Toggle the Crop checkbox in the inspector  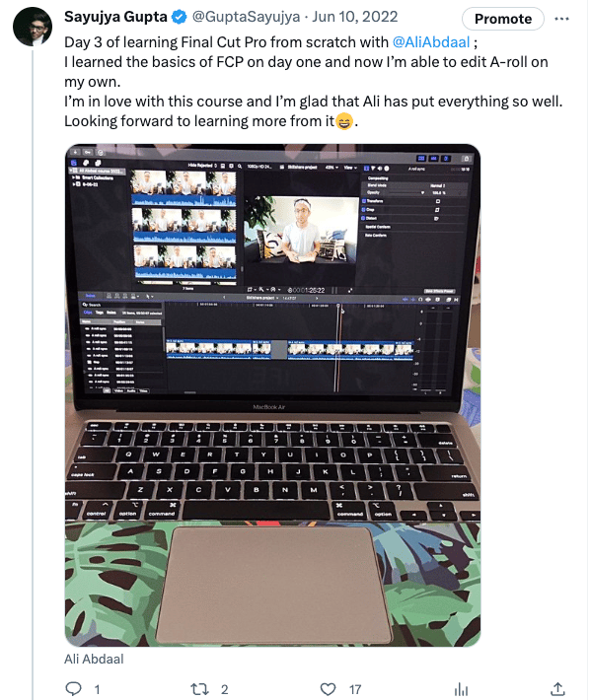(364, 210)
